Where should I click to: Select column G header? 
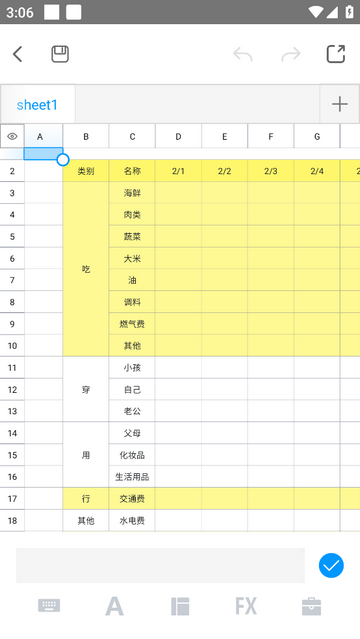(317, 137)
